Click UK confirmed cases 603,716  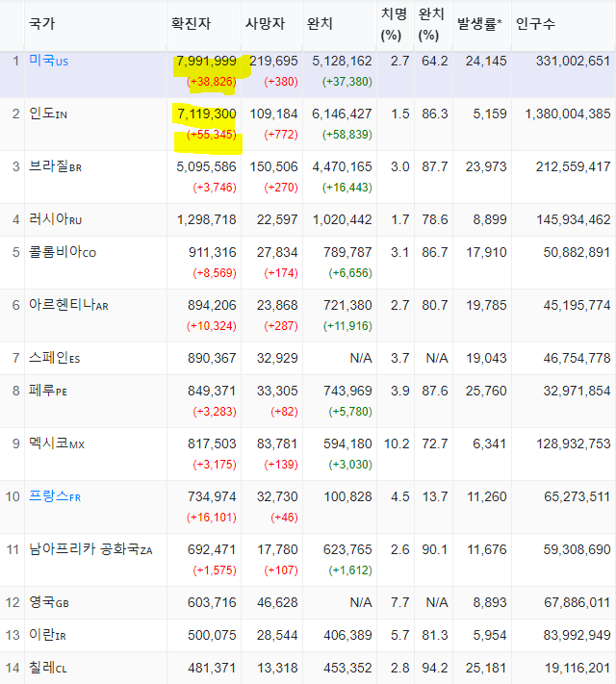tap(212, 602)
